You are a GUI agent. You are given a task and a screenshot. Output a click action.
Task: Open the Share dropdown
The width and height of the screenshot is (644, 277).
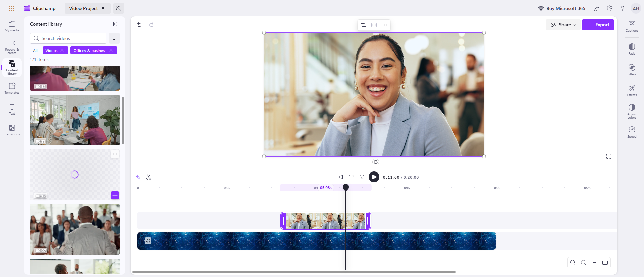563,25
